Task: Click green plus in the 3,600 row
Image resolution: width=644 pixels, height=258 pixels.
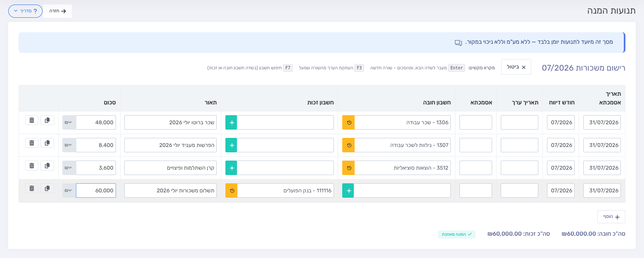Action: pyautogui.click(x=232, y=168)
